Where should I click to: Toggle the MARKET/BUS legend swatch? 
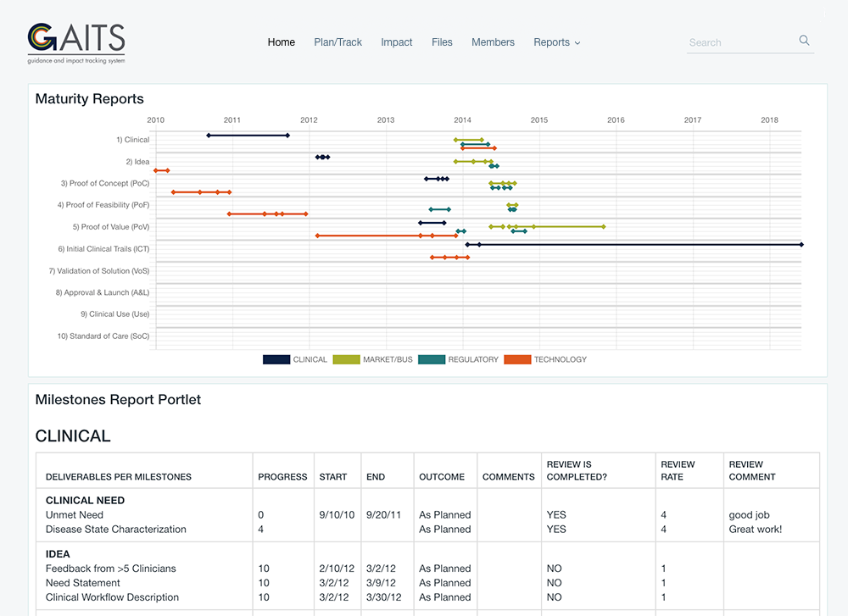(346, 359)
